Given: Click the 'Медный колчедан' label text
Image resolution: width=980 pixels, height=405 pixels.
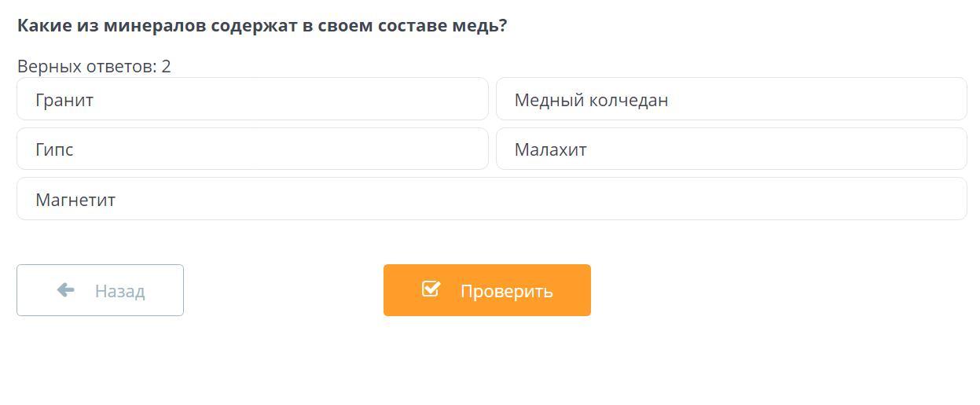Looking at the screenshot, I should point(591,100).
